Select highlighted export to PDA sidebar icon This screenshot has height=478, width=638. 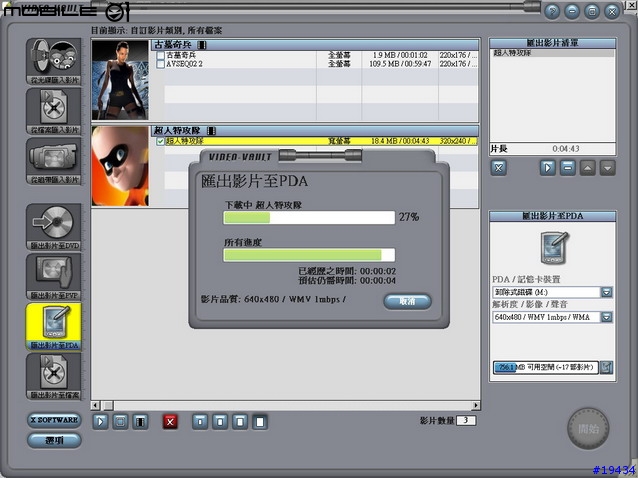click(54, 326)
